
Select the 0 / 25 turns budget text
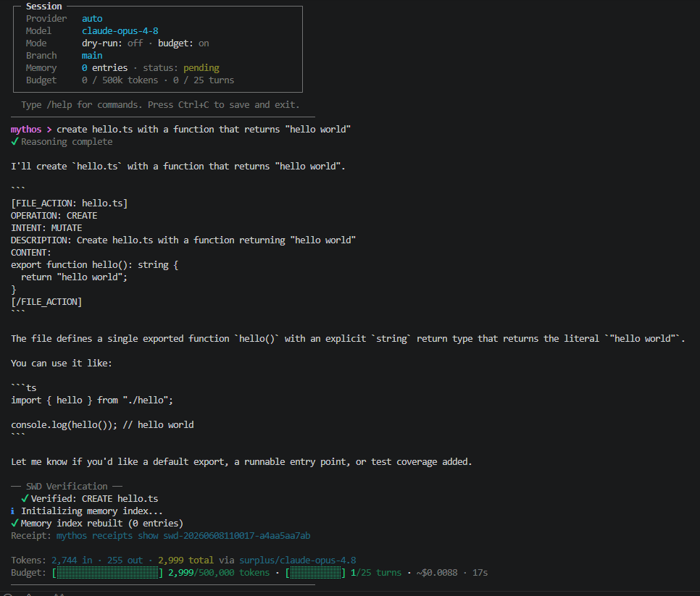tap(204, 80)
